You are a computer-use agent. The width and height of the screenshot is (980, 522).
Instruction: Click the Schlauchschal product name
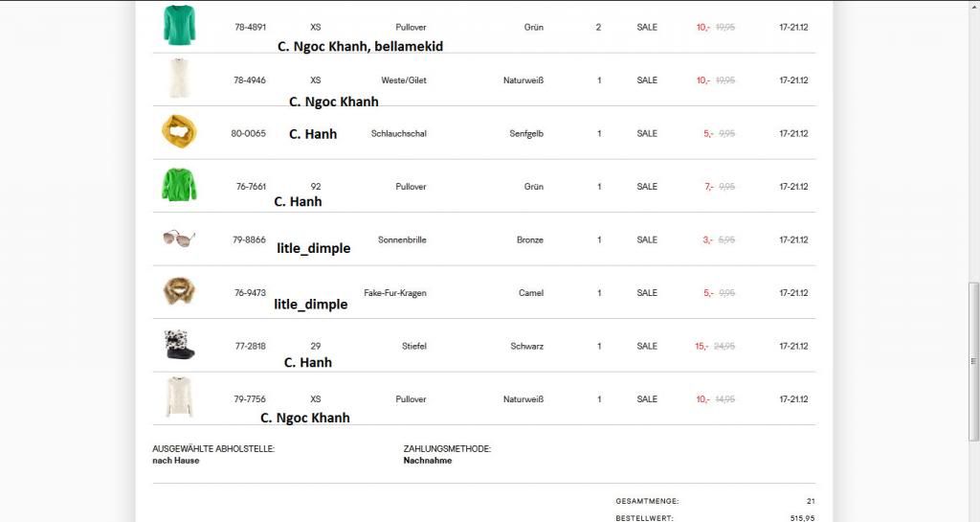click(x=398, y=133)
